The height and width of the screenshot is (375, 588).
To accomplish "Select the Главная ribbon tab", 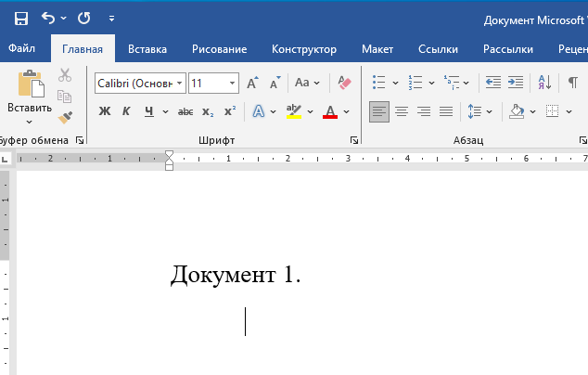I will tap(83, 49).
